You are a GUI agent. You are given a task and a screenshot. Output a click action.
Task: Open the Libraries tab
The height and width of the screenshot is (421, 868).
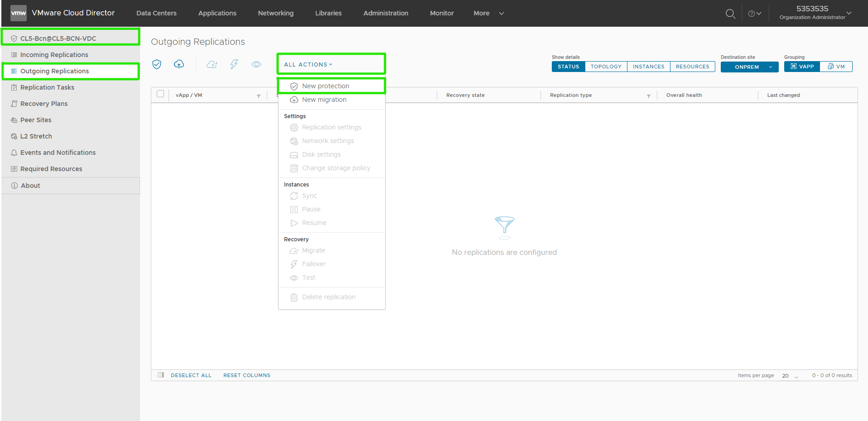(x=328, y=13)
